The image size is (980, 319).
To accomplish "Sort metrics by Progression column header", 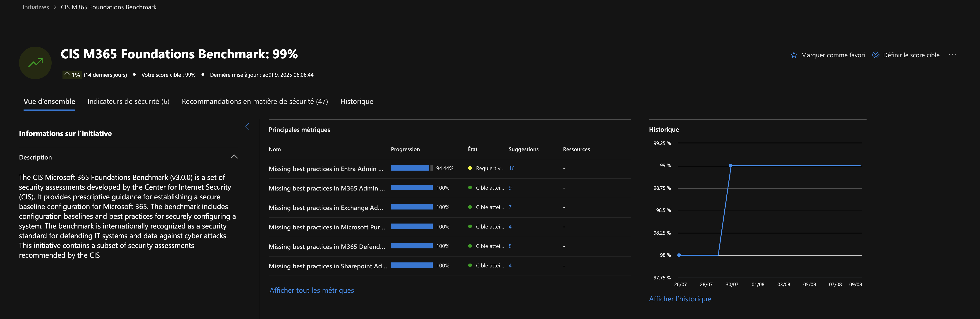I will [x=405, y=149].
